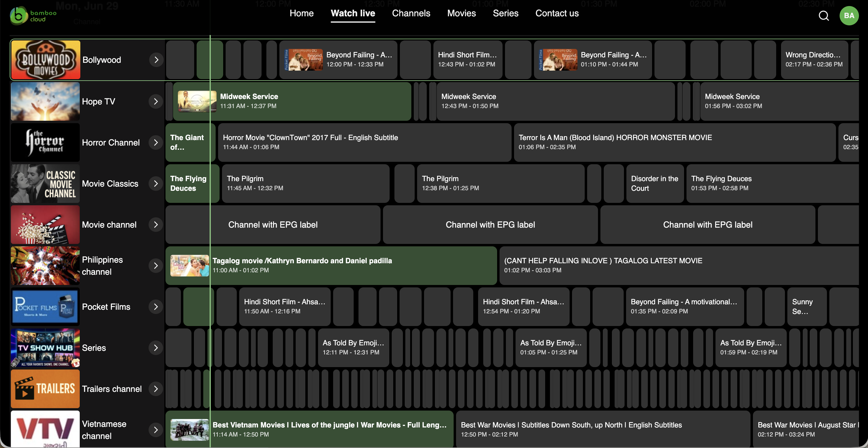Select Hindi Short Film Ahsa 11:50 AM

click(285, 307)
